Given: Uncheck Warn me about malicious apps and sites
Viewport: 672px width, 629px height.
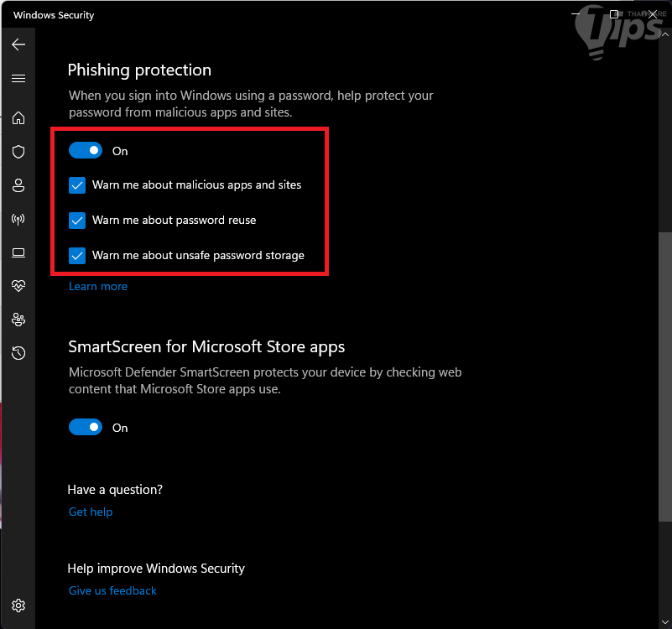Looking at the screenshot, I should pyautogui.click(x=77, y=185).
